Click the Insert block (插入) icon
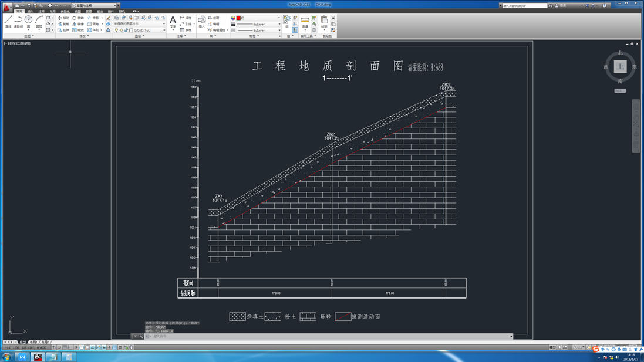644x362 pixels. (201, 22)
